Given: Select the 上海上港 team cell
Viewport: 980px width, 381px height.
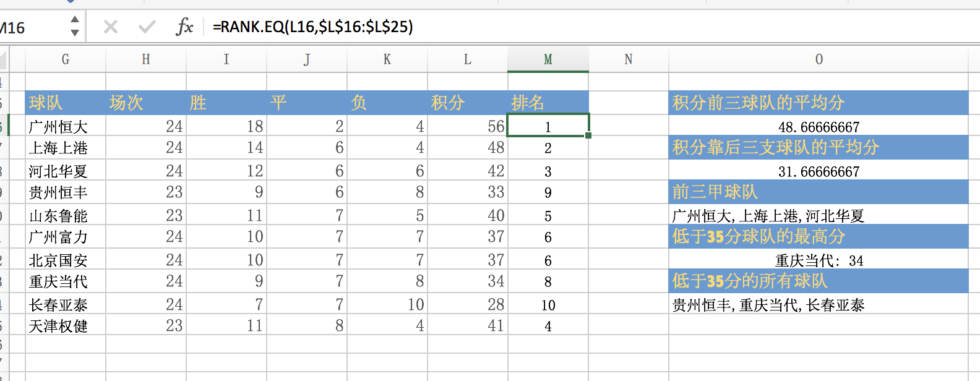Looking at the screenshot, I should [66, 148].
